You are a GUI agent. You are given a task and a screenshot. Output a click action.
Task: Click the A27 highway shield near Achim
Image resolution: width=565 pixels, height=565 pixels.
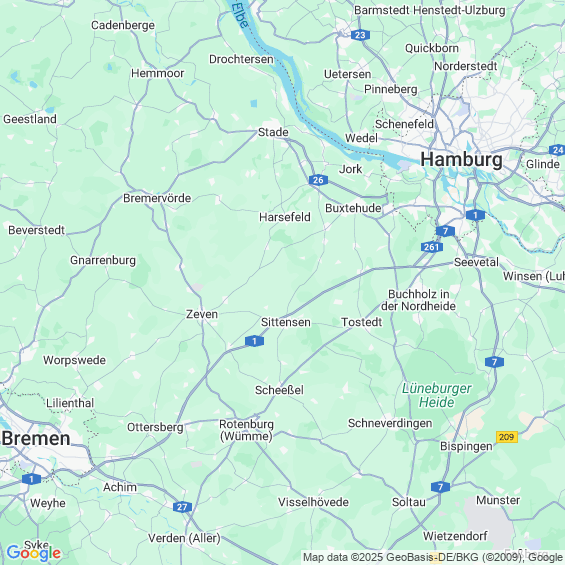point(182,507)
